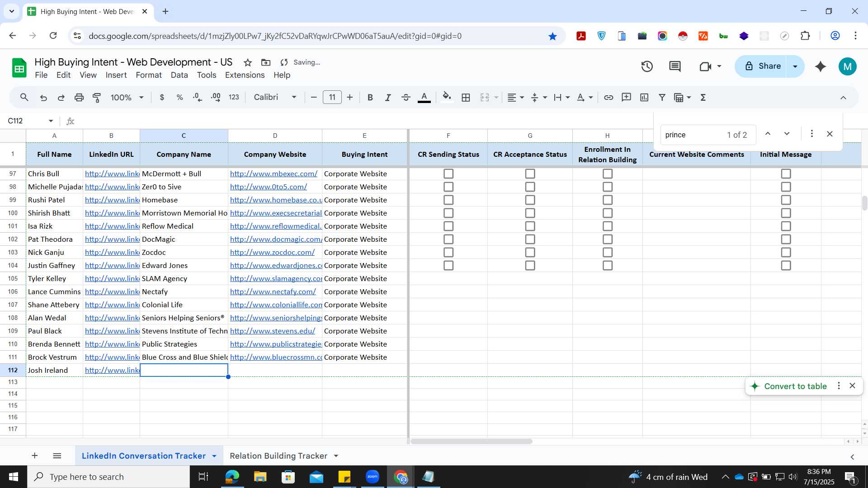Image resolution: width=868 pixels, height=488 pixels.
Task: Open all sheets list icon
Action: click(x=57, y=456)
